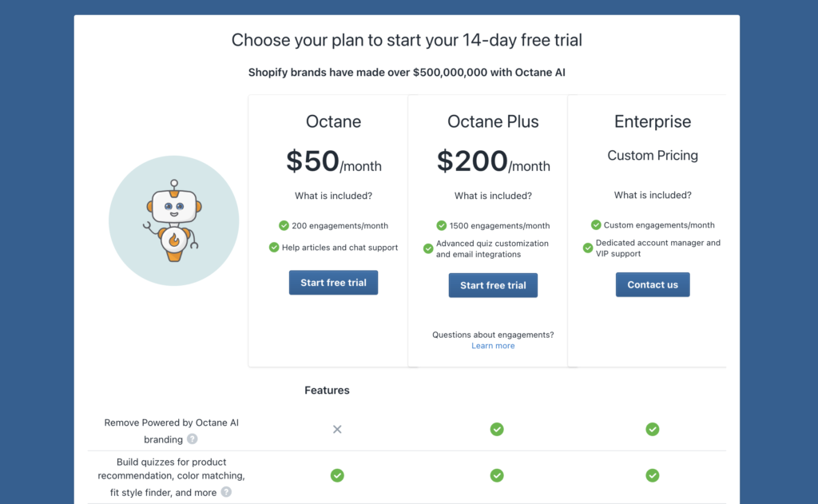
Task: Click the help question icon next to branding
Action: pyautogui.click(x=191, y=439)
